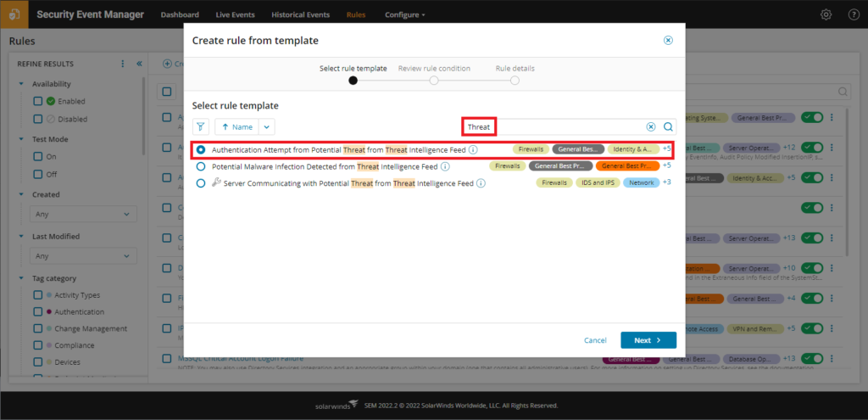Check Test Mode On checkbox
868x420 pixels.
38,157
